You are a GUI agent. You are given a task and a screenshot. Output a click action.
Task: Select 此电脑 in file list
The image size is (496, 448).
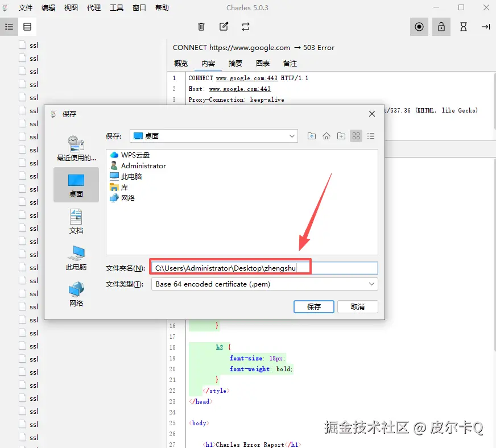click(x=126, y=176)
